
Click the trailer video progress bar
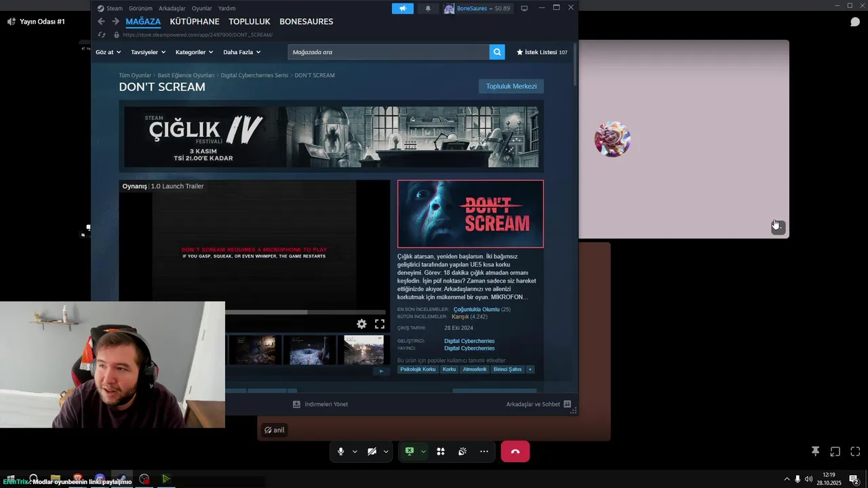pyautogui.click(x=305, y=312)
